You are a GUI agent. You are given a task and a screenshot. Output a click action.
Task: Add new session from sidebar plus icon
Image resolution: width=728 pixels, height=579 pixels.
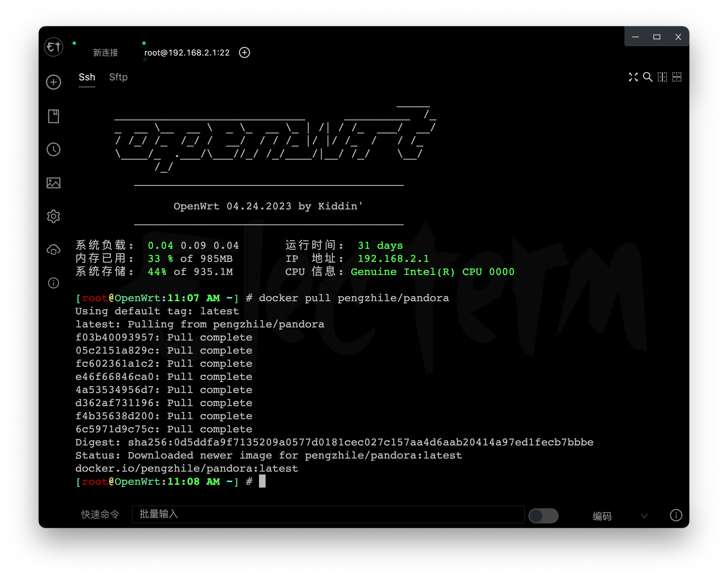54,82
